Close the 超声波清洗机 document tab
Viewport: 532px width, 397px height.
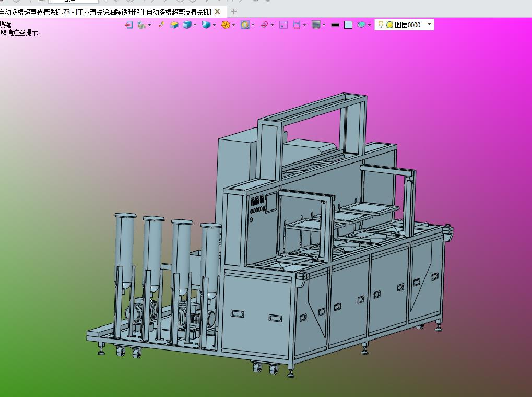(x=218, y=12)
